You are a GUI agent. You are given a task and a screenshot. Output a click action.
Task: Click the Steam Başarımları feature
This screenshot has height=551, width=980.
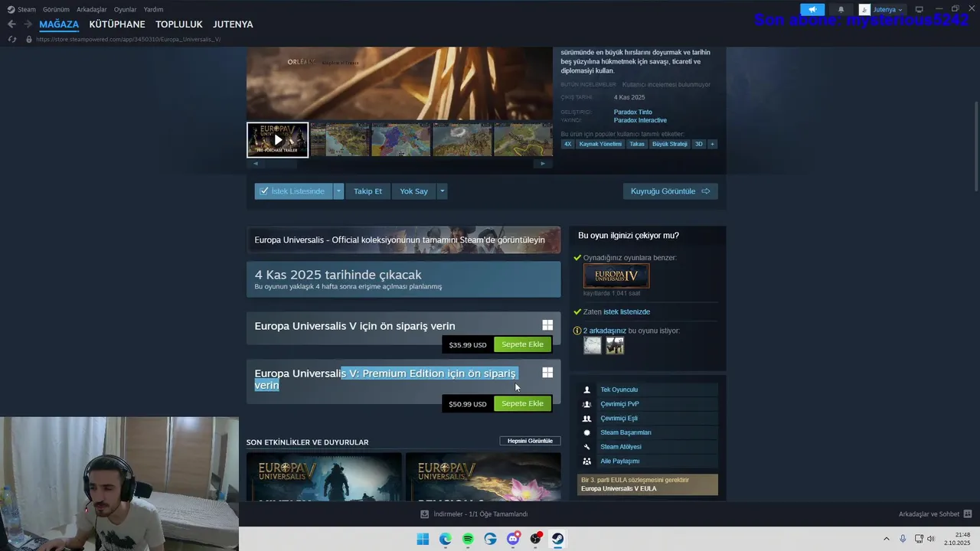tap(648, 432)
